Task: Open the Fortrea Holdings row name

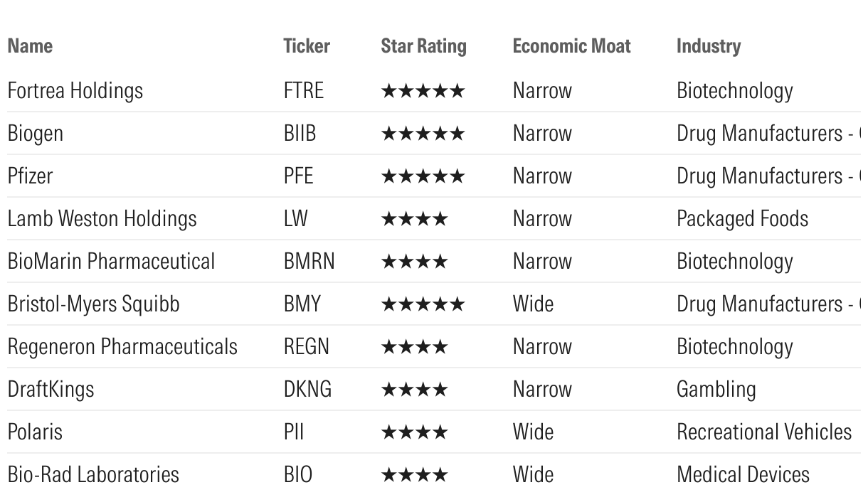Action: (75, 91)
